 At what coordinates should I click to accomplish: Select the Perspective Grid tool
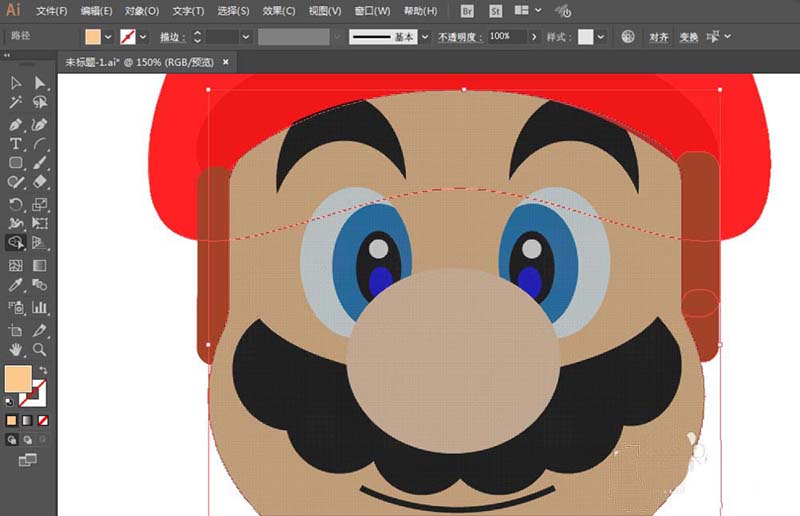39,242
